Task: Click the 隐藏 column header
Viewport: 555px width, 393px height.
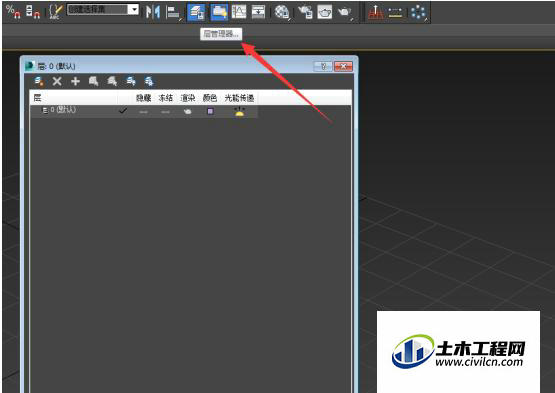Action: (x=143, y=98)
